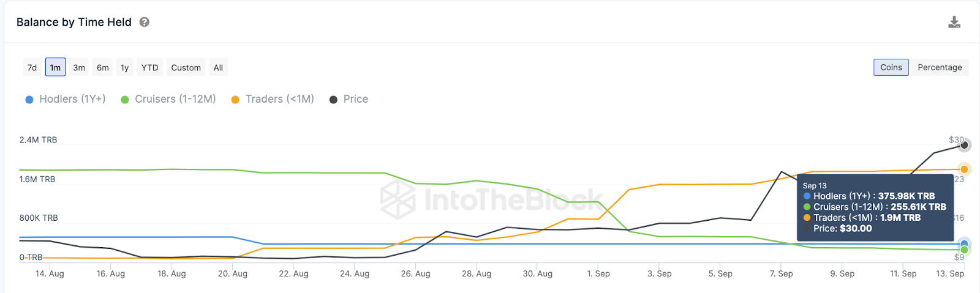Click the download chart icon
The height and width of the screenshot is (293, 980).
tap(954, 23)
